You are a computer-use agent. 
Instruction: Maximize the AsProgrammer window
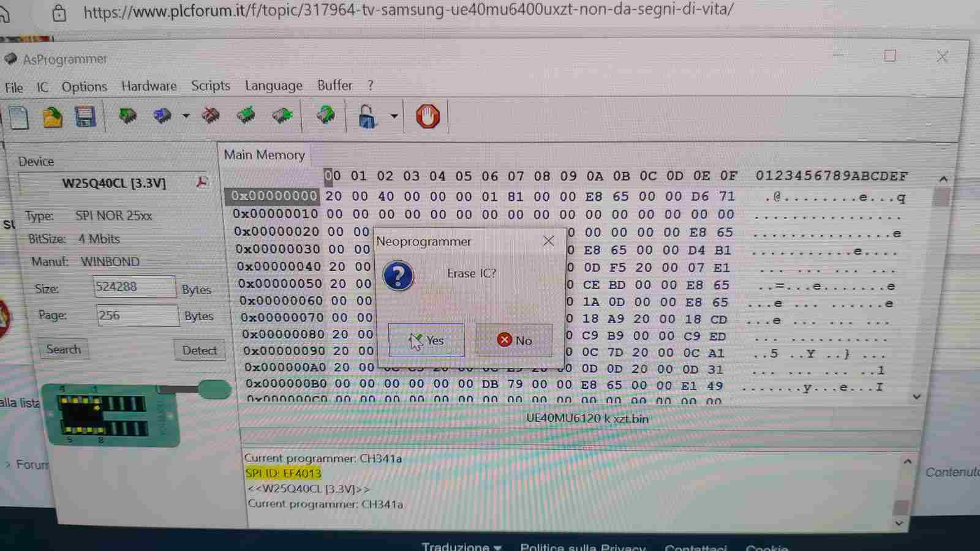[x=890, y=56]
